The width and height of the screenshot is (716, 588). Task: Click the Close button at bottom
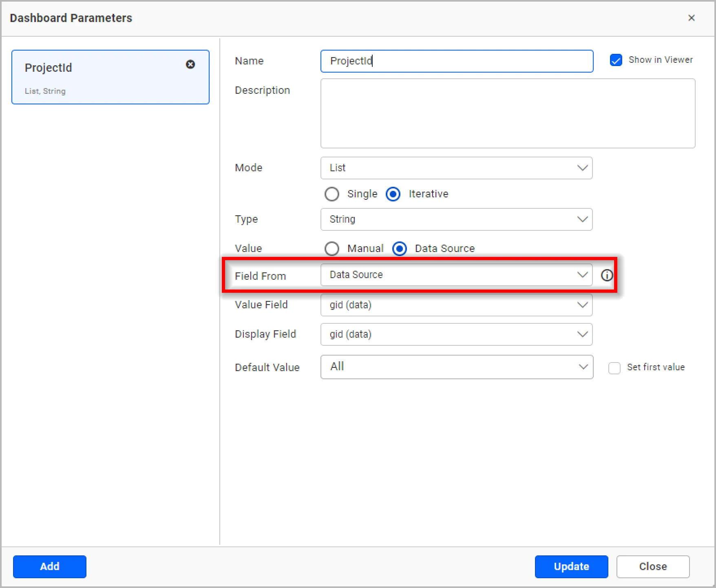point(652,566)
